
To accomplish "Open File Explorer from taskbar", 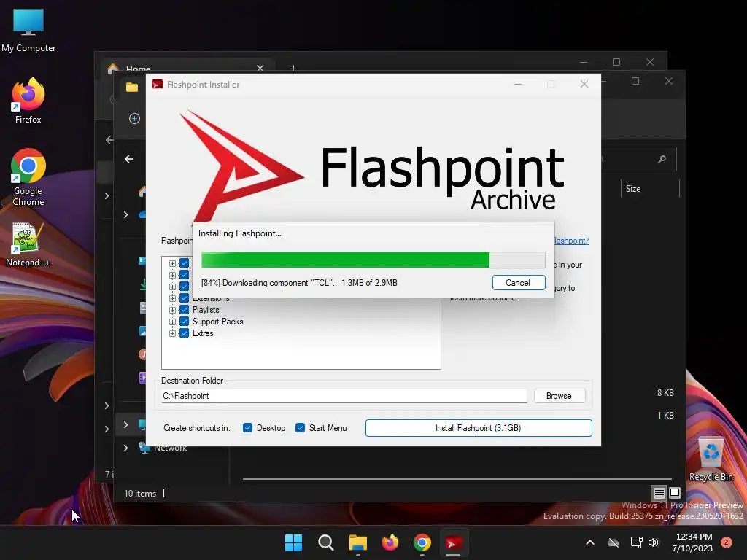I will (x=357, y=542).
